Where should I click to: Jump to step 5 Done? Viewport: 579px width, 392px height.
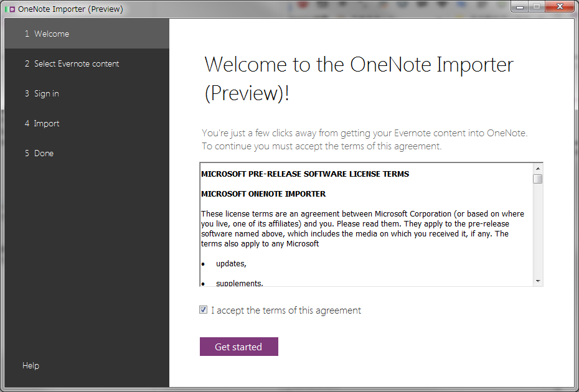click(39, 153)
